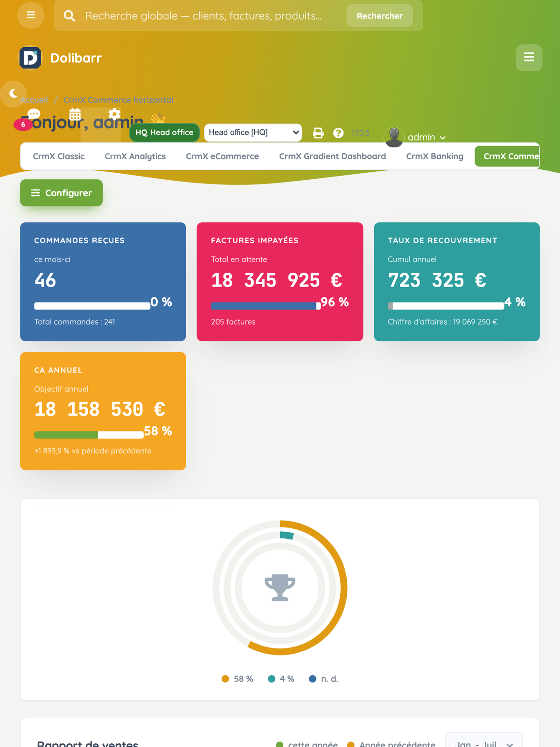This screenshot has height=747, width=560.
Task: Switch to CrmX Analytics tab
Action: [x=135, y=156]
